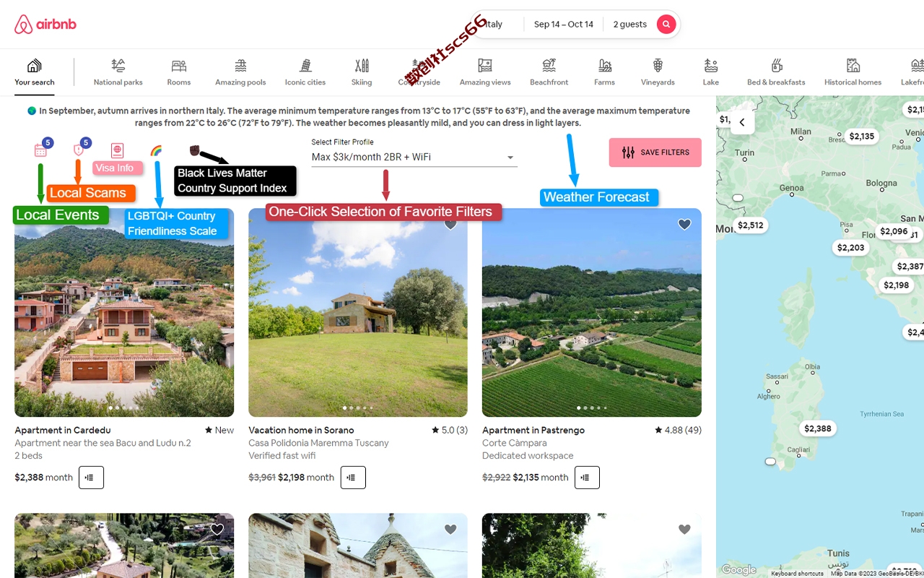The height and width of the screenshot is (578, 924).
Task: Select the $2,388 map price marker on Sardinia
Action: tap(818, 428)
